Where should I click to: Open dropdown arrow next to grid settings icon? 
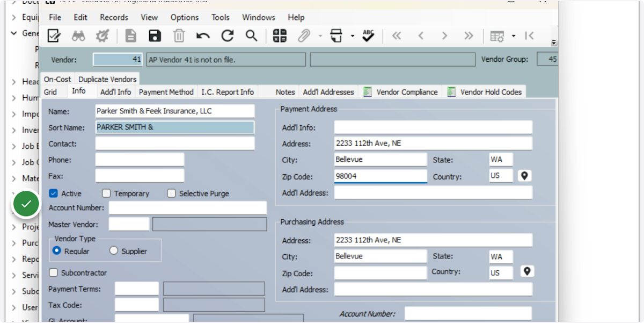coord(514,37)
